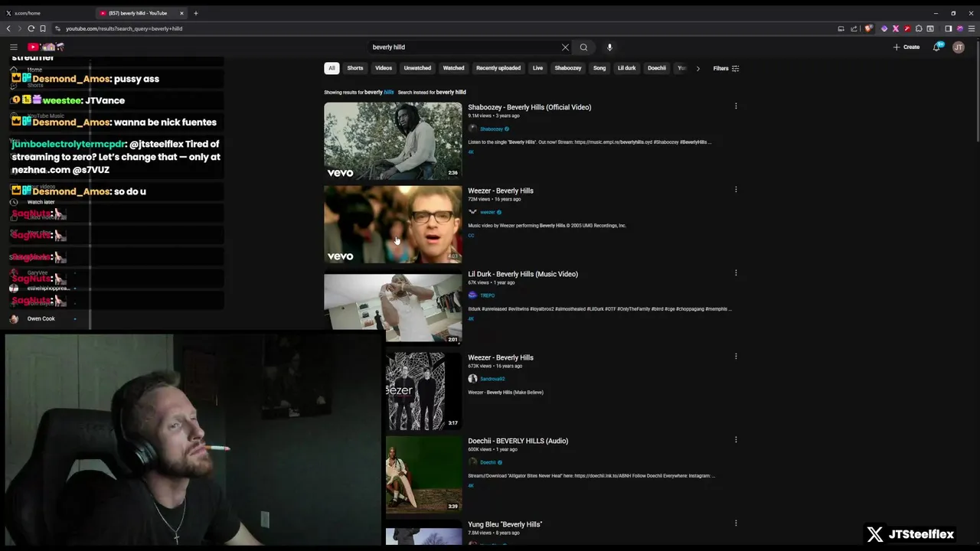Select the Doechii filter chip
Image resolution: width=980 pixels, height=551 pixels.
point(657,68)
